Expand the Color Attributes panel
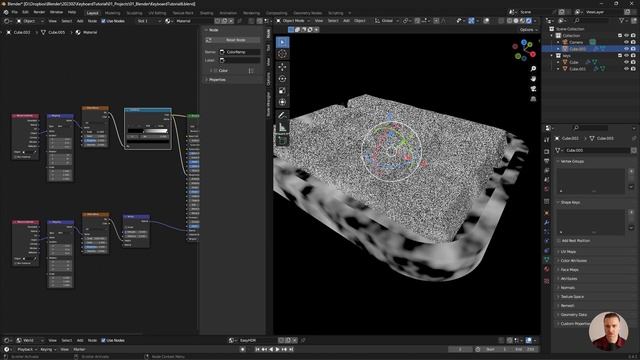This screenshot has width=640, height=360. click(573, 260)
